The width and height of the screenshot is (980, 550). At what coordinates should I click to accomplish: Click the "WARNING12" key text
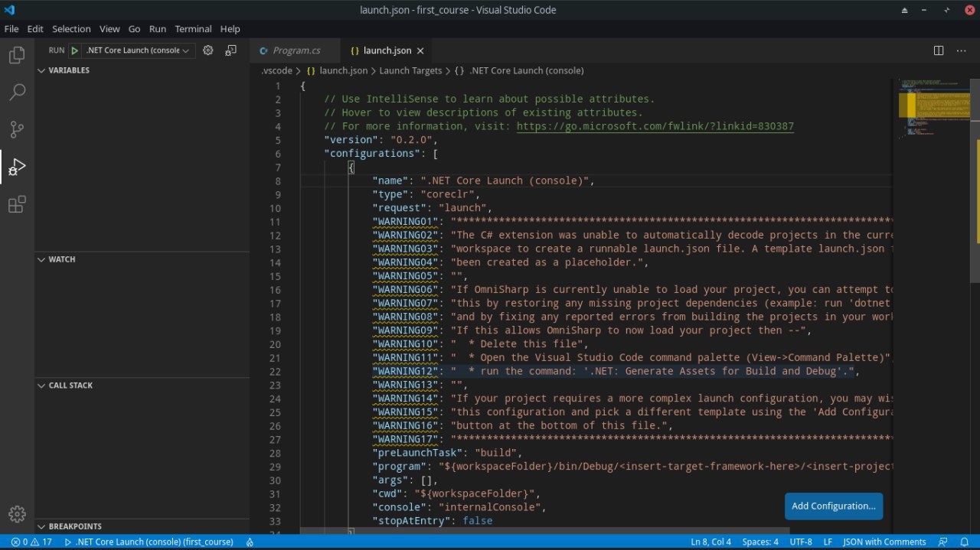click(x=405, y=371)
